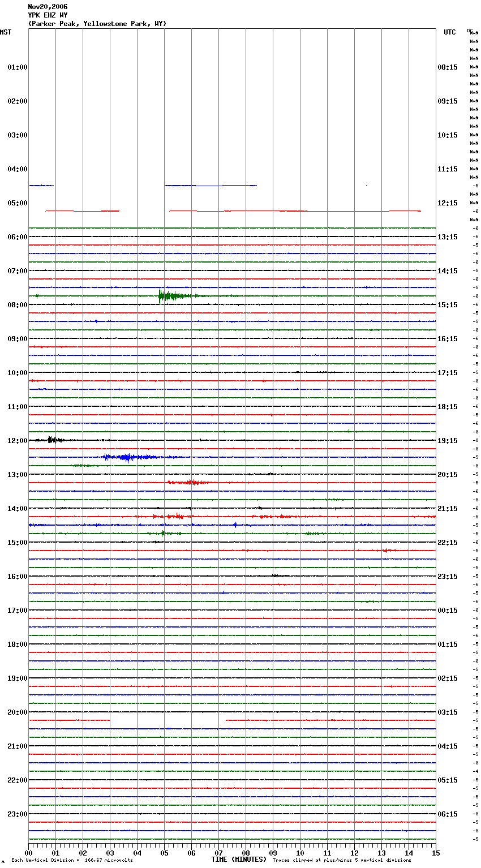Click the '08:15' UTC time label
This screenshot has height=868, width=481.
(448, 67)
